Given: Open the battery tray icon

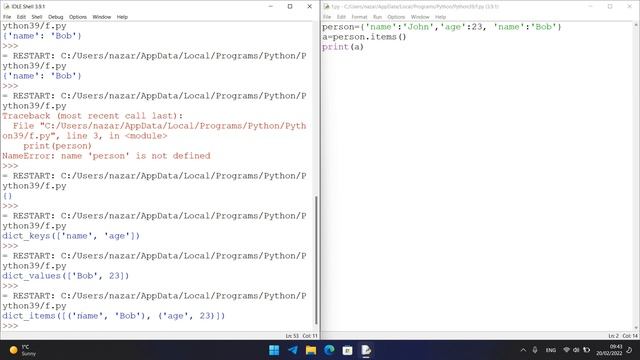Looking at the screenshot, I should [x=587, y=350].
